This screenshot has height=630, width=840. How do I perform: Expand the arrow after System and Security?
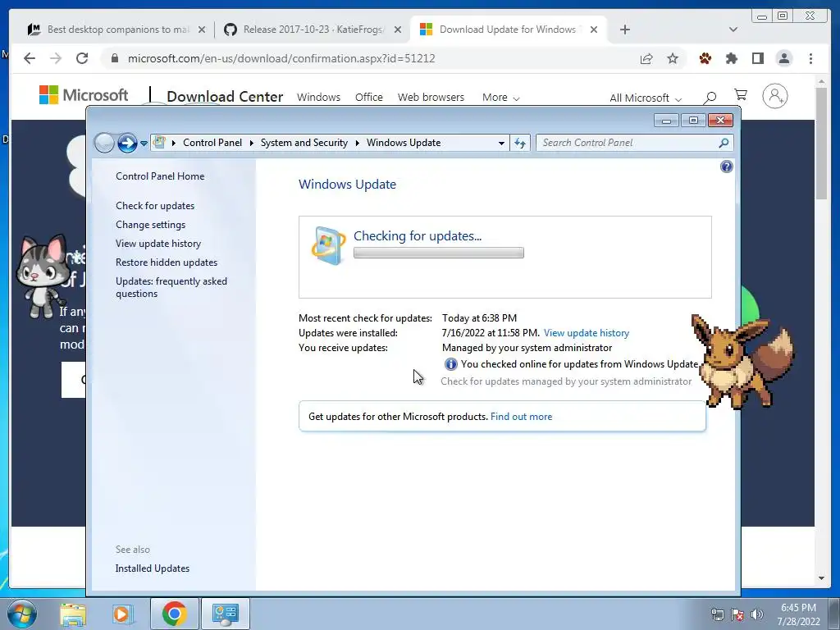point(358,143)
